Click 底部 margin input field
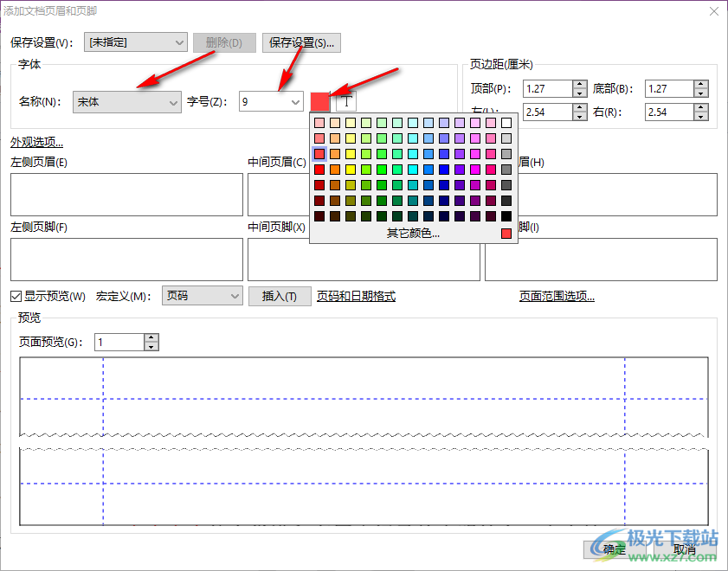Screen dimensions: 728x571 [670, 88]
